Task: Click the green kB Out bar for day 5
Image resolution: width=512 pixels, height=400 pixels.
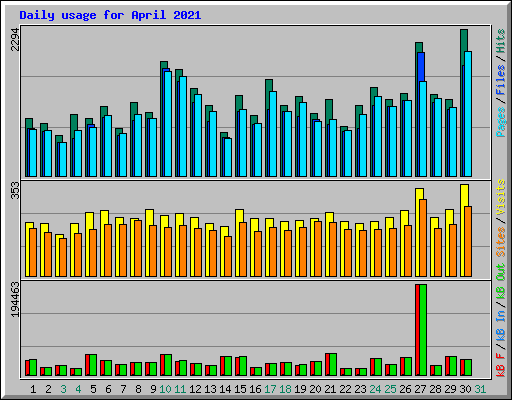Action: point(93,365)
